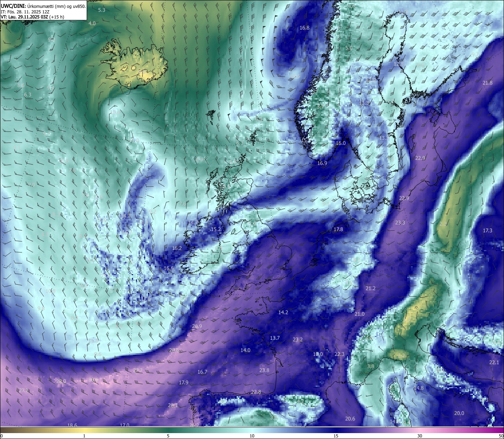This screenshot has width=504, height=439.
Task: Click the 21.8 value at the right edge
Action: pyautogui.click(x=487, y=83)
